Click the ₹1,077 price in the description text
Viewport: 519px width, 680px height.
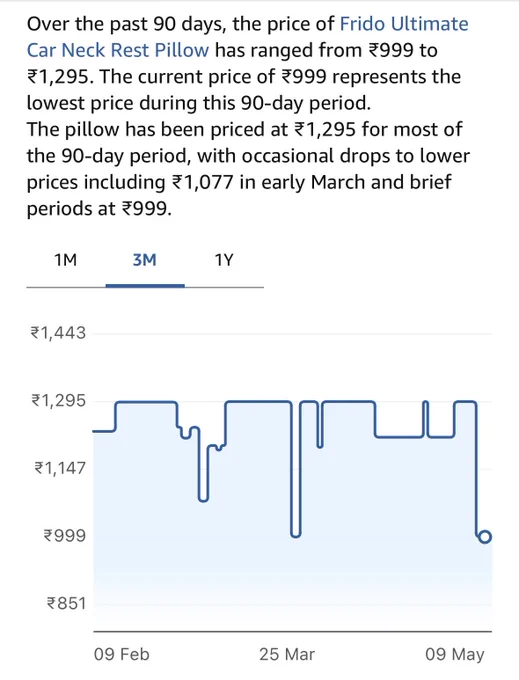(x=203, y=182)
